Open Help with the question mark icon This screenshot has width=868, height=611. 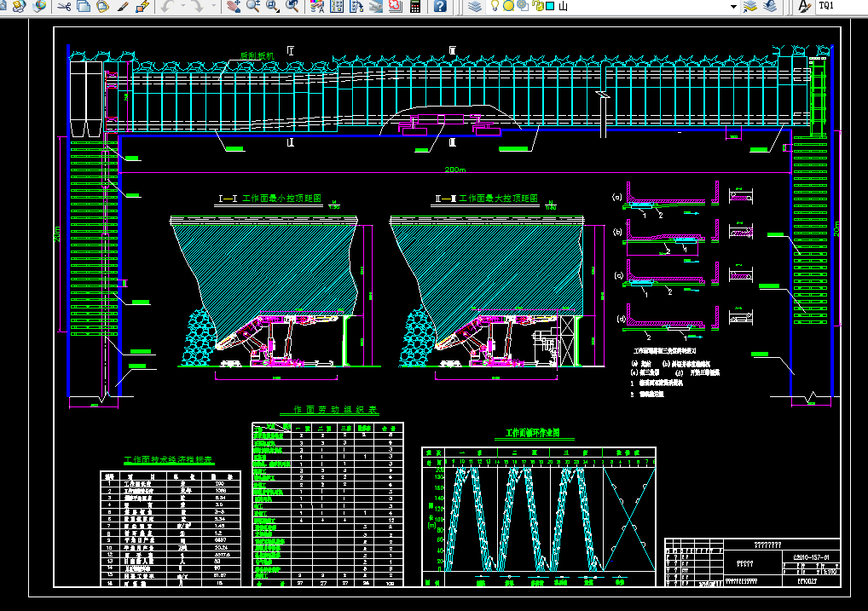point(440,7)
